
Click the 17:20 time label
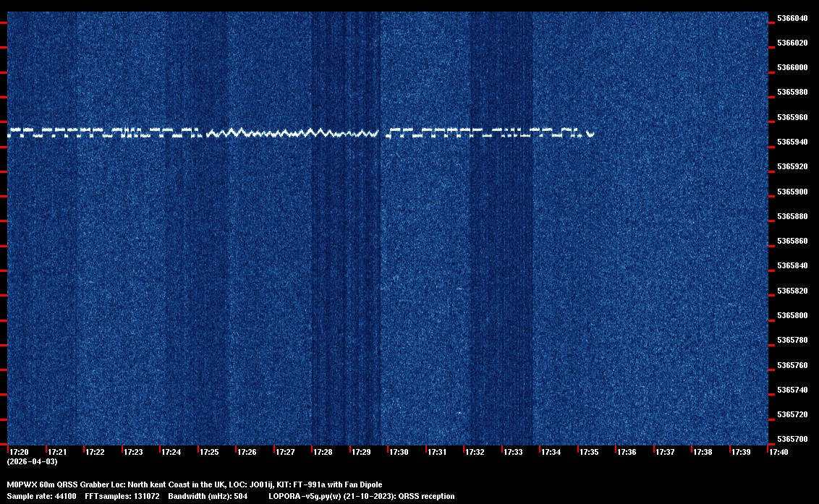point(19,452)
